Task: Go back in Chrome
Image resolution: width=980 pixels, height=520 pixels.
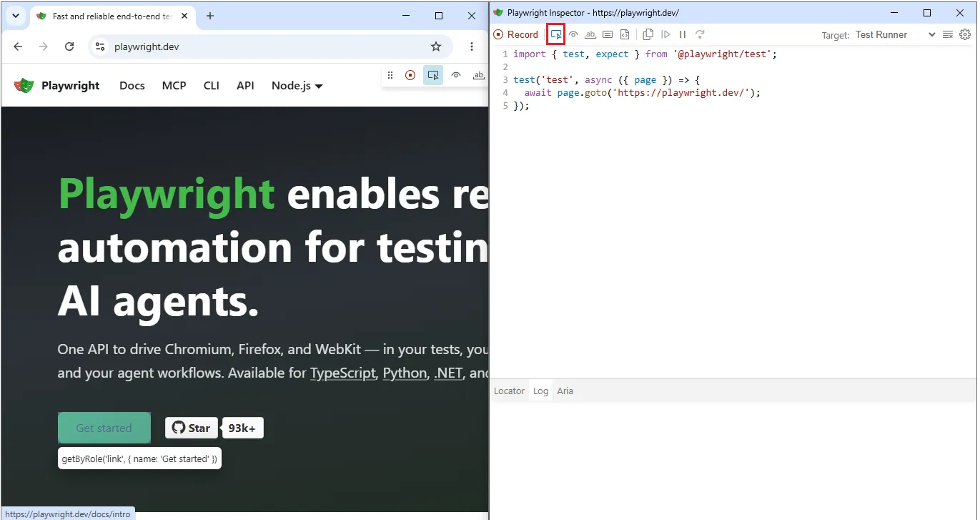Action: [18, 46]
